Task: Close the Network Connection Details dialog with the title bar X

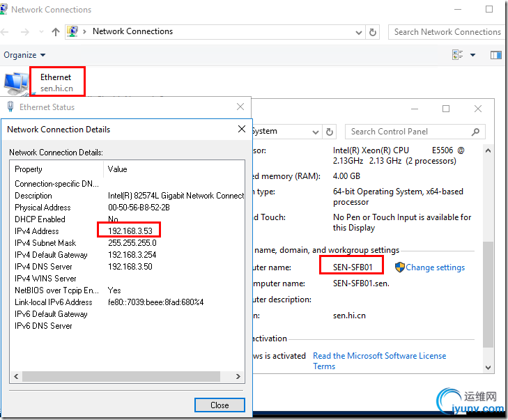Action: pyautogui.click(x=241, y=129)
